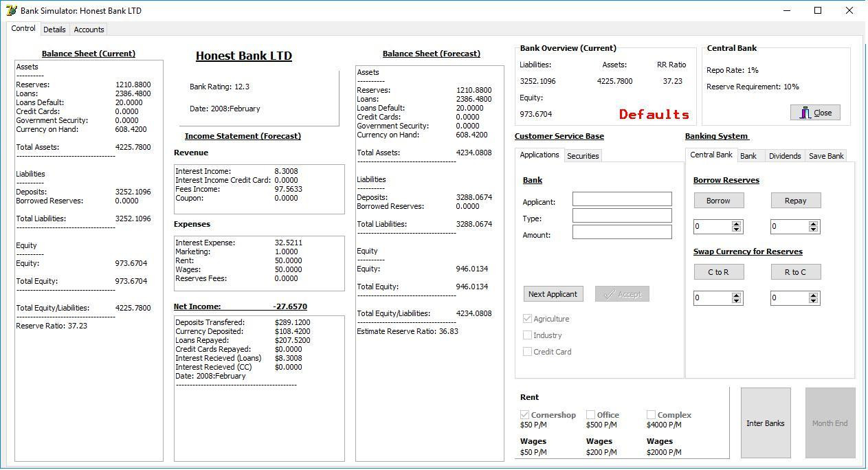Click the Close button with door icon
This screenshot has width=868, height=470.
pos(815,113)
